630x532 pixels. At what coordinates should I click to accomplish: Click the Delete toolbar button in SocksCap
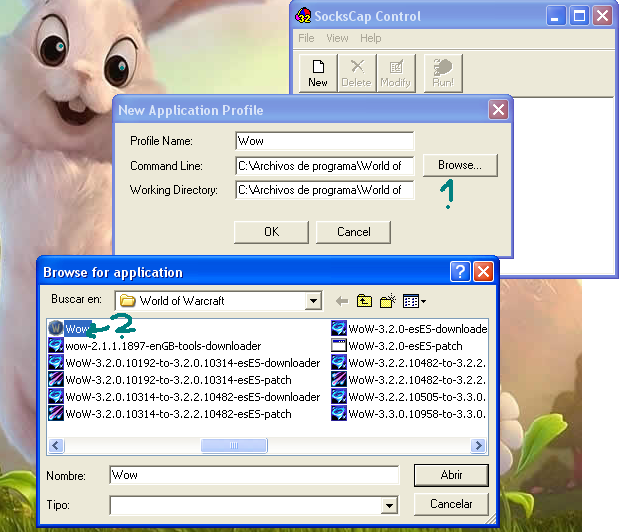coord(356,73)
